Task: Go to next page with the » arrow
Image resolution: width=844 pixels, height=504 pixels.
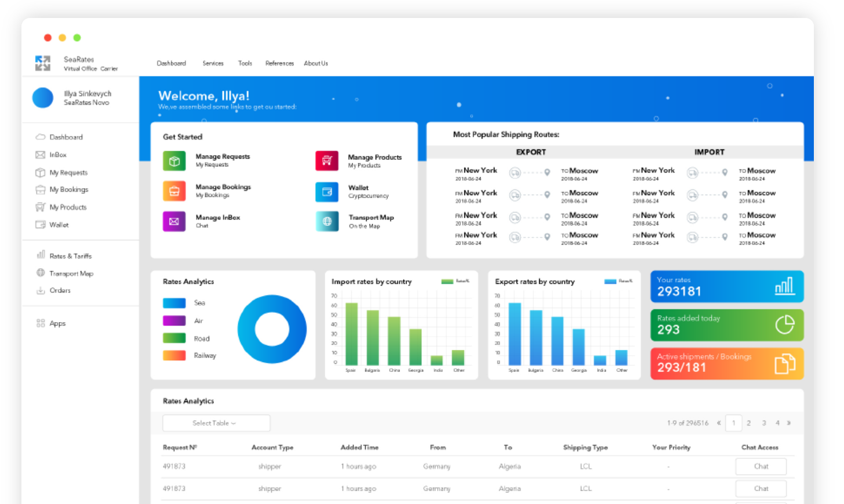Action: coord(789,423)
